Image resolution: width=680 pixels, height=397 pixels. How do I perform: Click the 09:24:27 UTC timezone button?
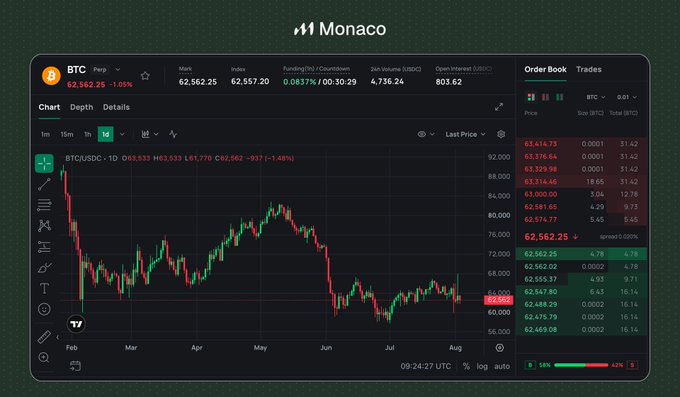(425, 366)
